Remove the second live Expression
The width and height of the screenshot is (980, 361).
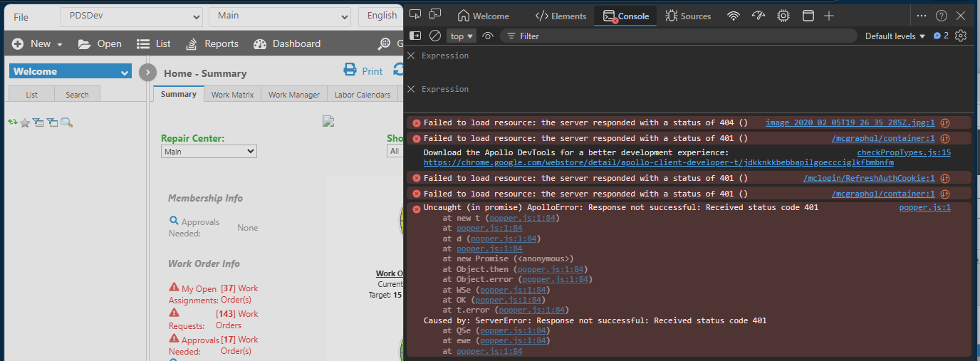point(411,89)
